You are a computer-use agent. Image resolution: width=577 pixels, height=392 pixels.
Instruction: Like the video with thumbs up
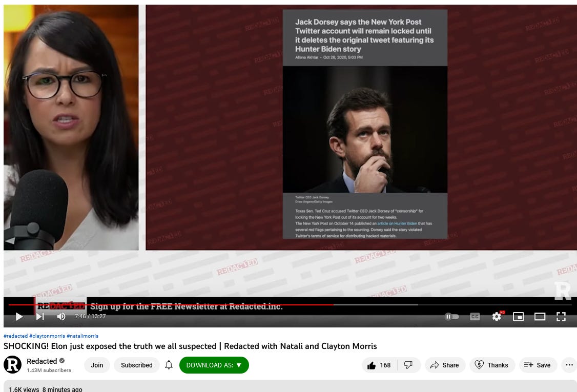[x=378, y=365]
